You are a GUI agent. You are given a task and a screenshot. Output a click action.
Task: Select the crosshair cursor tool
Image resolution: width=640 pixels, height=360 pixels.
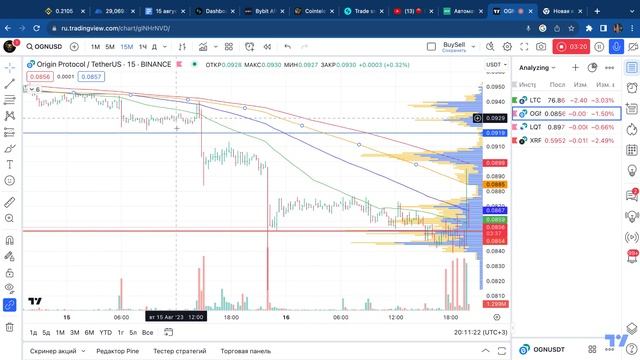(x=10, y=67)
